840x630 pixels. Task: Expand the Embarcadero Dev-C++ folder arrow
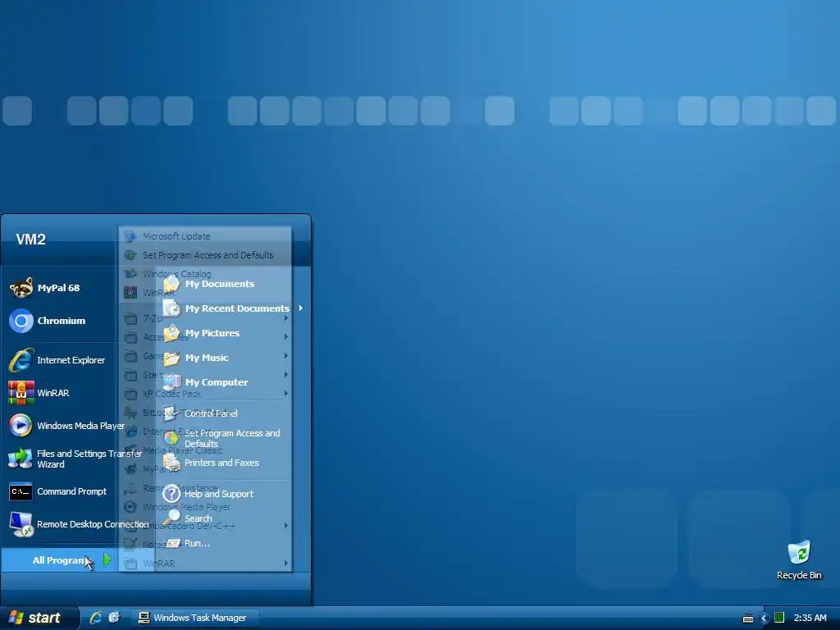click(x=286, y=526)
